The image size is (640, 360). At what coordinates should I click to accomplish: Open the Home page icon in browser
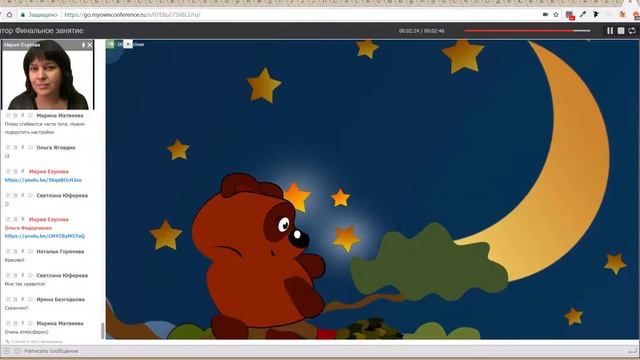pos(9,15)
